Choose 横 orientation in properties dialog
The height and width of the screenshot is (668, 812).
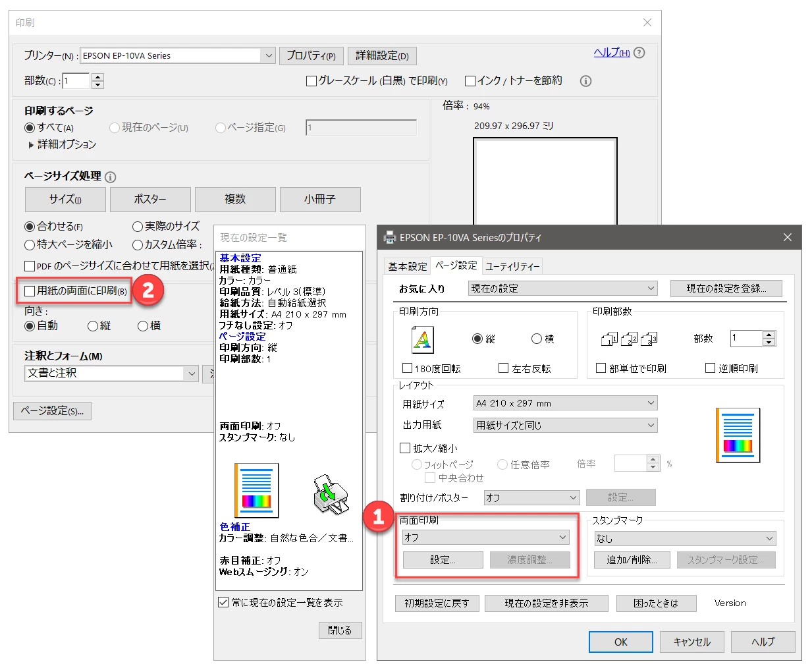click(x=537, y=339)
